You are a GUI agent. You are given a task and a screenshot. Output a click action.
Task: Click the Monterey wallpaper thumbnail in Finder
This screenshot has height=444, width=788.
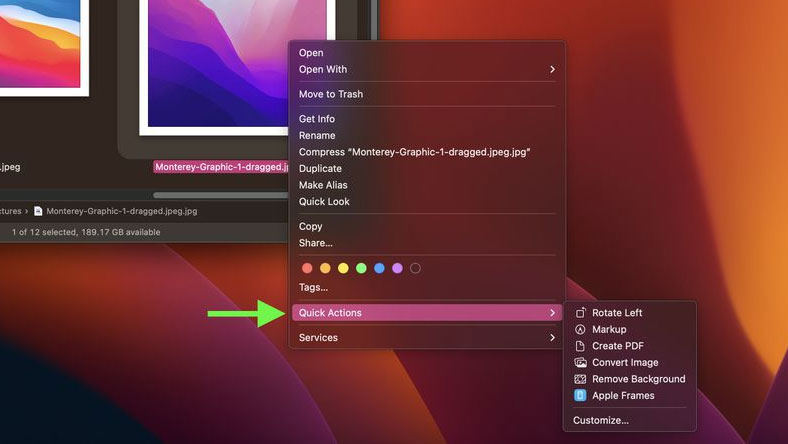tap(216, 68)
